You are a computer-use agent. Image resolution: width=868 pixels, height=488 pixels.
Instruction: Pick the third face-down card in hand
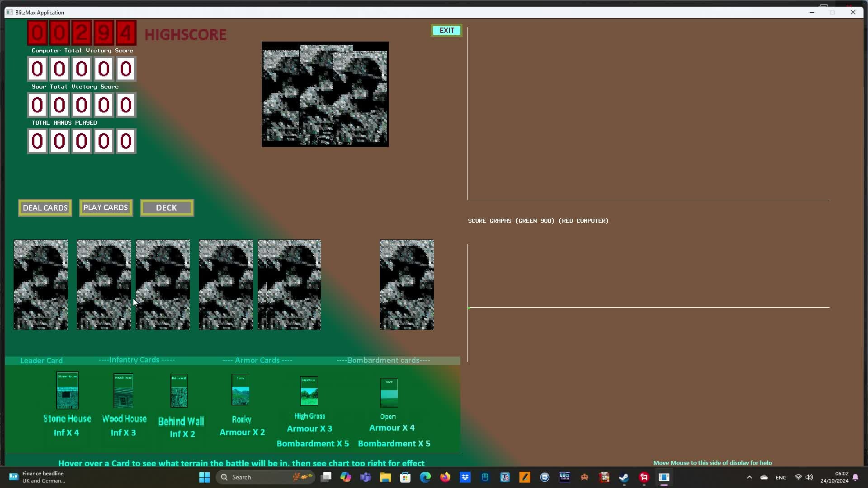164,285
